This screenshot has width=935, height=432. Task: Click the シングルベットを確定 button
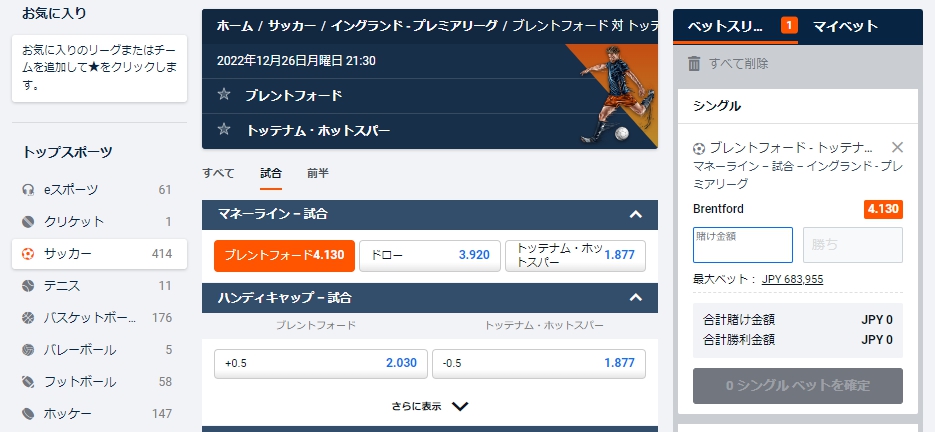[x=797, y=385]
